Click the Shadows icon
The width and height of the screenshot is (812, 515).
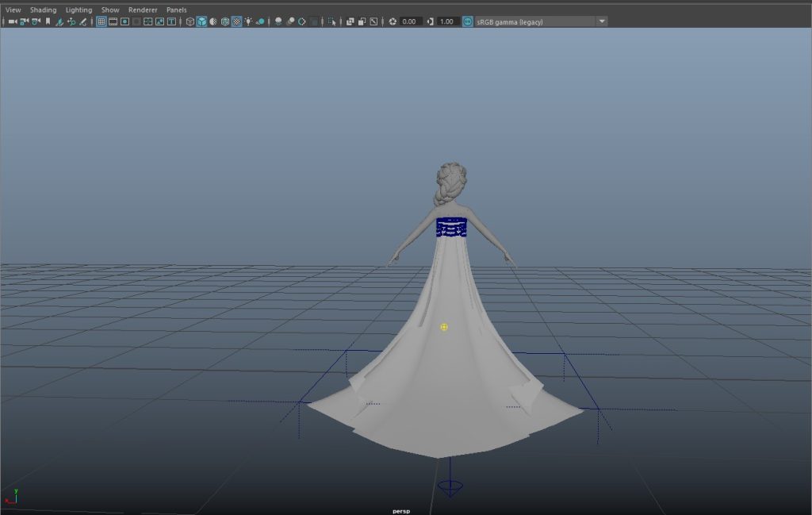pyautogui.click(x=260, y=21)
